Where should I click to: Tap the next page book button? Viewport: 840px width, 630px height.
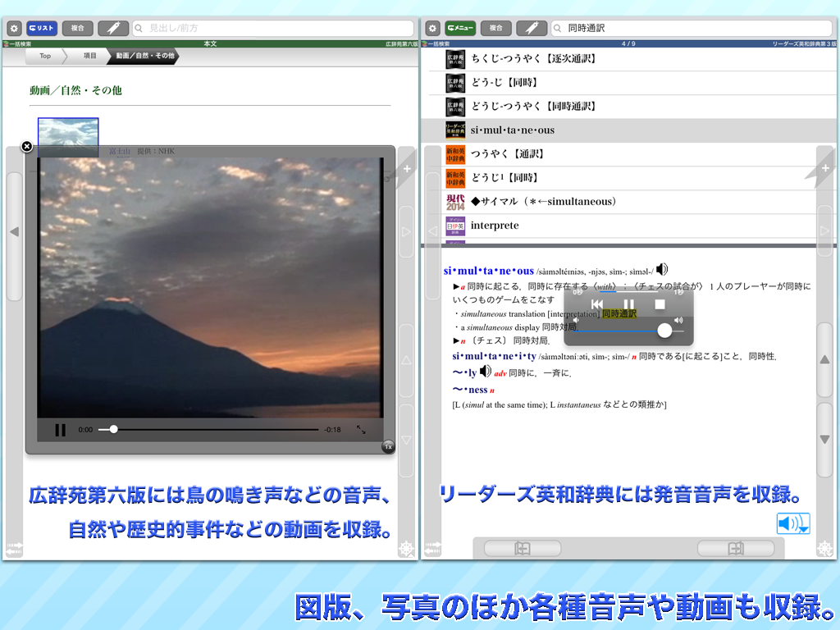(x=736, y=548)
